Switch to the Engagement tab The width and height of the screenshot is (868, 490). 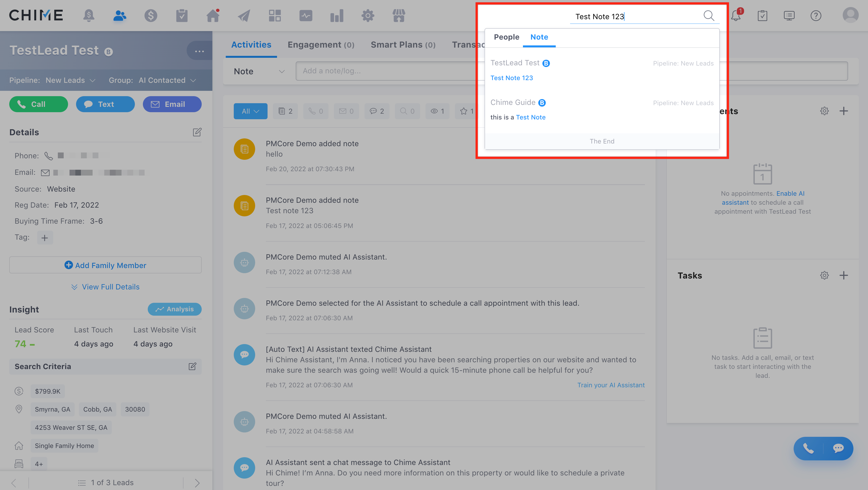pos(321,45)
